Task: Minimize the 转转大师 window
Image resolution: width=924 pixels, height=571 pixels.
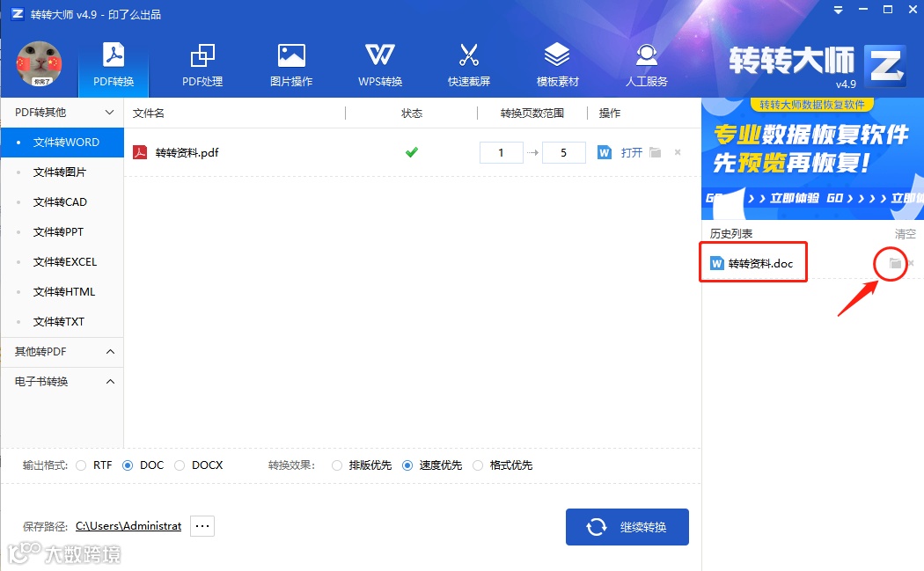Action: pyautogui.click(x=863, y=10)
